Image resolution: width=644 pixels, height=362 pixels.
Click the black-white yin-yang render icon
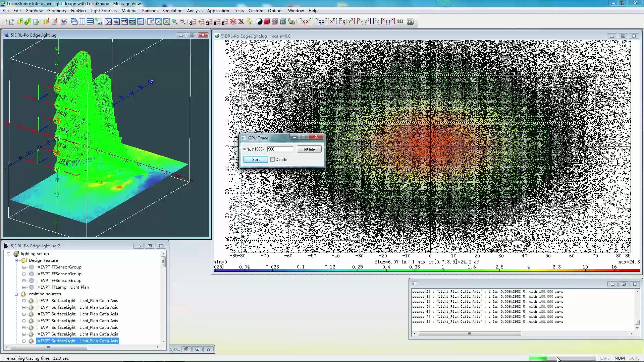coord(259,22)
